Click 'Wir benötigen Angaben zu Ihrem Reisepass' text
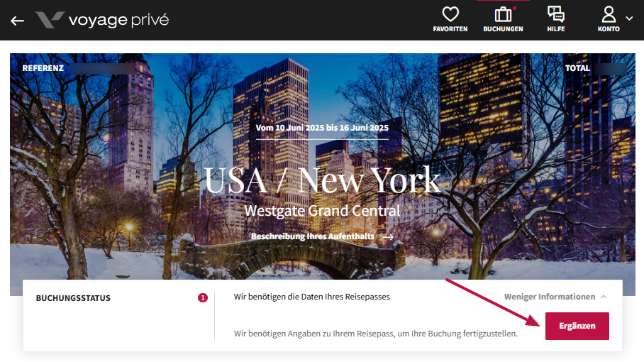The image size is (644, 362). (376, 334)
